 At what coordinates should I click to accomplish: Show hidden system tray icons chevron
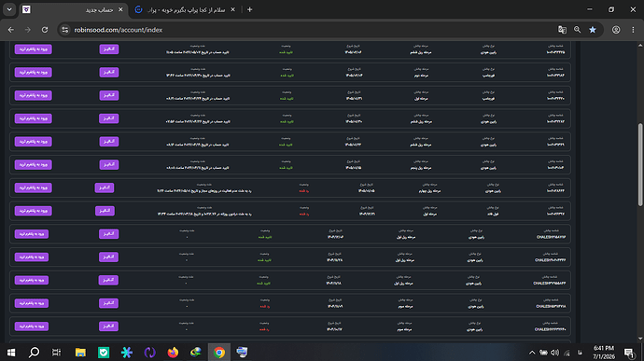pos(532,353)
